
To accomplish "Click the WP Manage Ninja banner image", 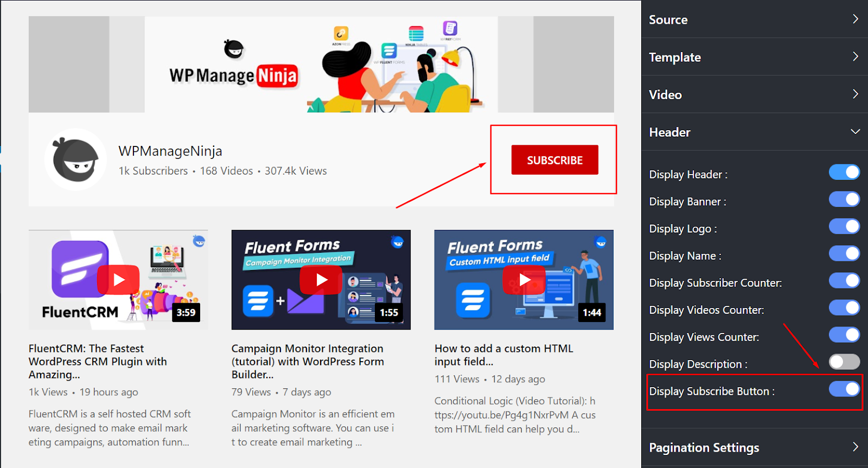I will click(x=321, y=64).
